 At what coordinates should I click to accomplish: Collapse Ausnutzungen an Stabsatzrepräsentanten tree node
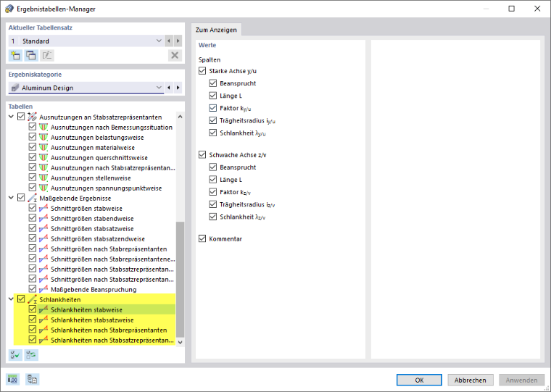(12, 117)
